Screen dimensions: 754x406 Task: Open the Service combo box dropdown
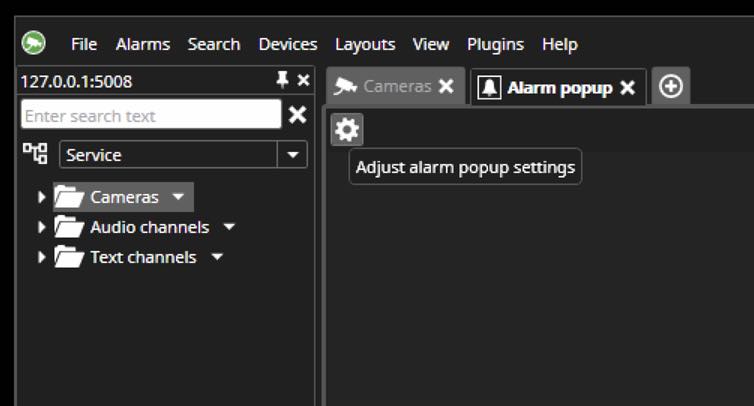coord(292,155)
